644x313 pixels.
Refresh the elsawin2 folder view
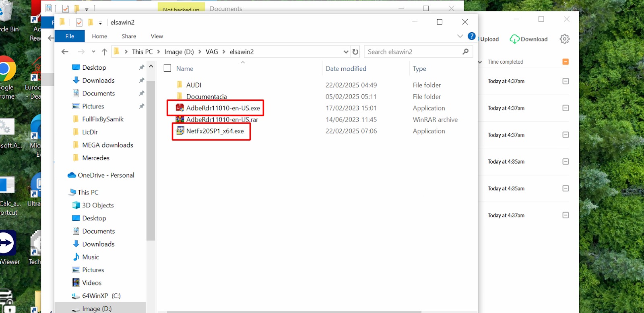click(355, 52)
